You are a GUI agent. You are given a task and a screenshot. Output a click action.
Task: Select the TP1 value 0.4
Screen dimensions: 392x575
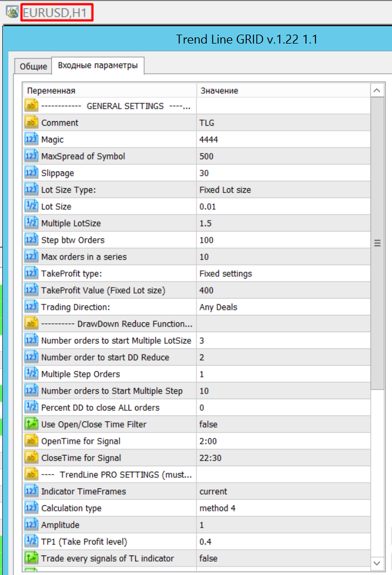[284, 542]
